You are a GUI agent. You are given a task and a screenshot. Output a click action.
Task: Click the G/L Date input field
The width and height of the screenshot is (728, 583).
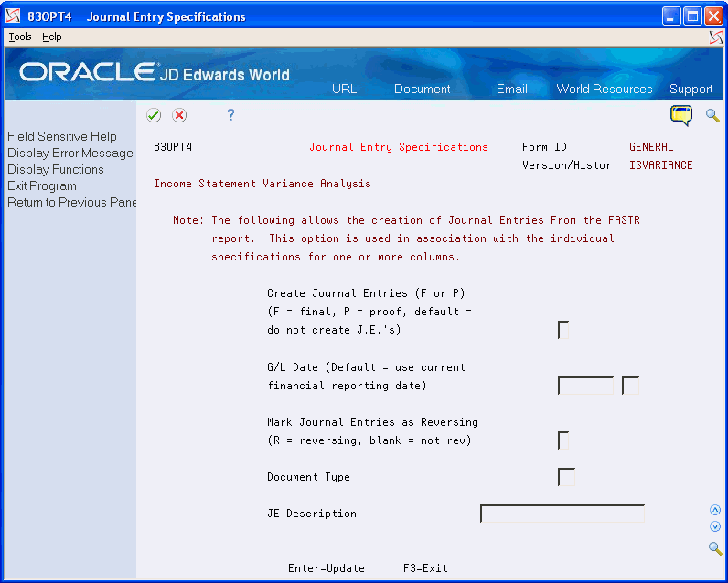click(585, 386)
